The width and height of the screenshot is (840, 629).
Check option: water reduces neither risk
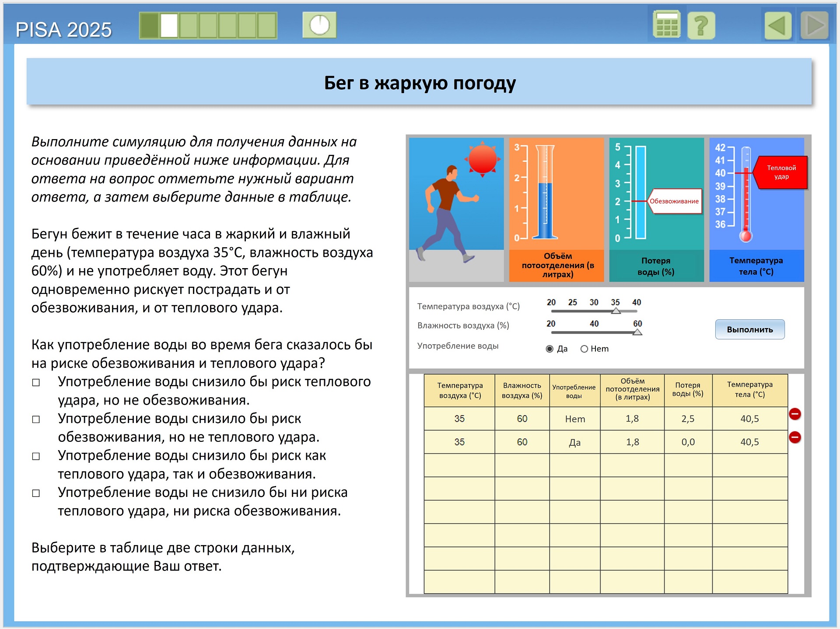tap(36, 493)
